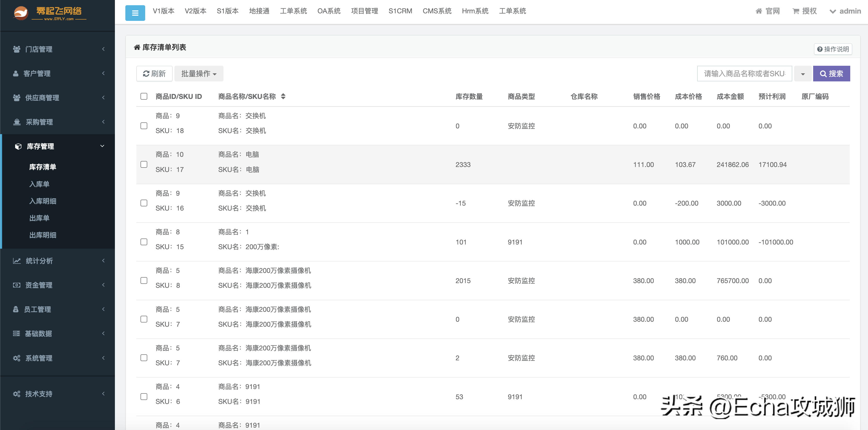The width and height of the screenshot is (868, 430).
Task: Open the admin user dropdown
Action: tap(845, 11)
